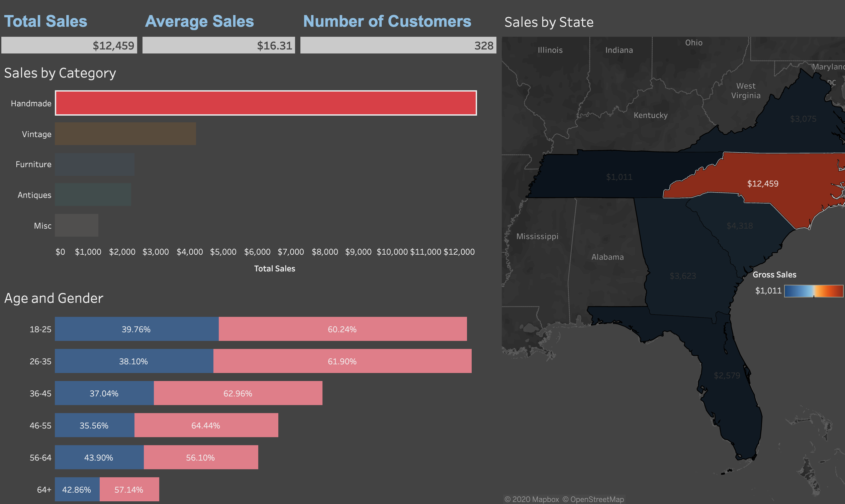Open the Mapbox attribution link
The image size is (845, 504).
click(532, 499)
